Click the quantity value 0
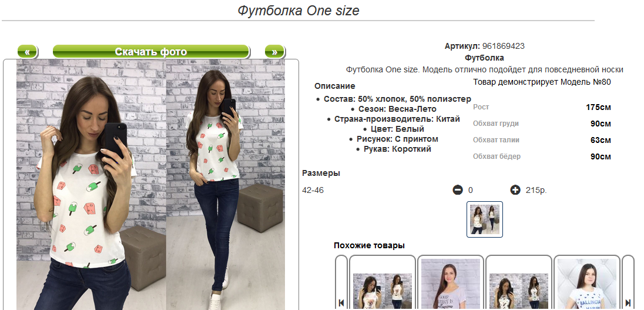 coord(471,191)
